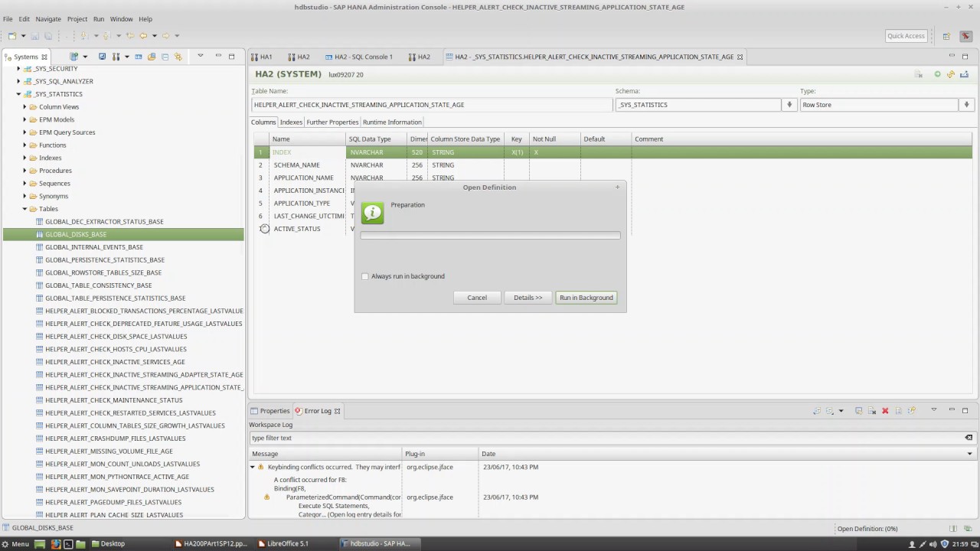This screenshot has height=551, width=980.
Task: Click the Forward navigation arrow in toolbar
Action: tap(165, 35)
